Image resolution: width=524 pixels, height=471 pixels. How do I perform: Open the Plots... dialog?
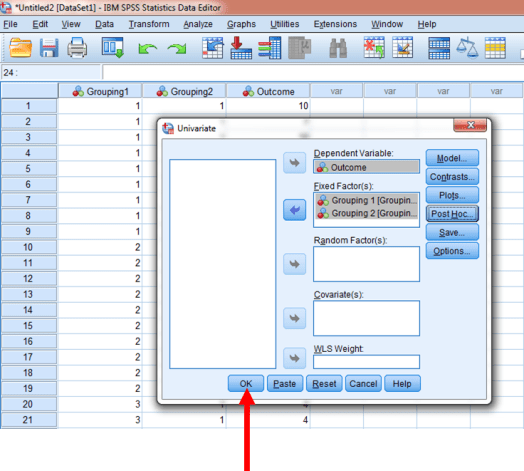coord(452,195)
